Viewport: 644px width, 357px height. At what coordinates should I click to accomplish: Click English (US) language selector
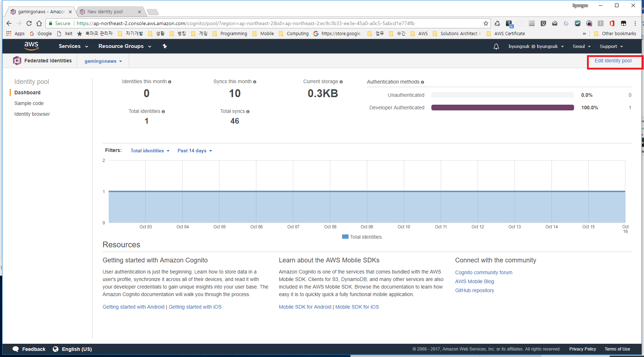tap(77, 349)
